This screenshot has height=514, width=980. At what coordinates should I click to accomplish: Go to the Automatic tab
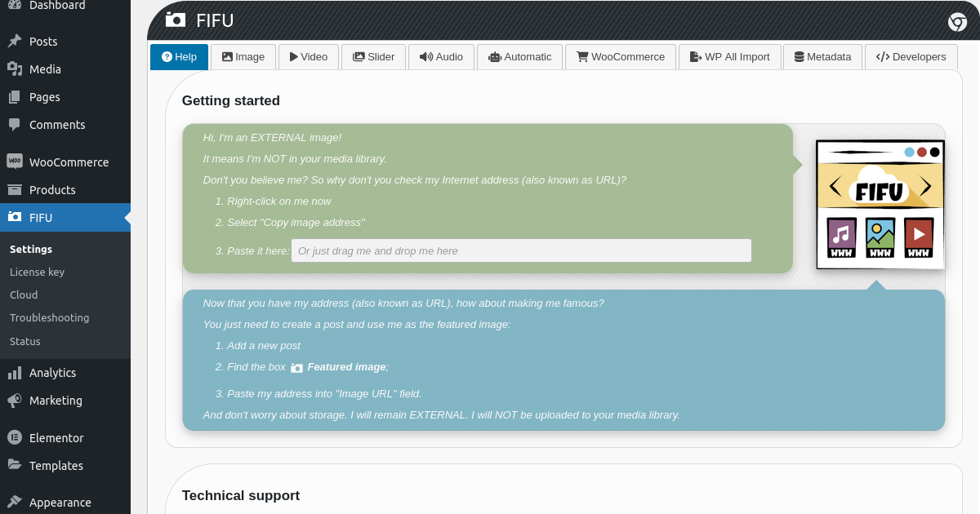(x=519, y=57)
